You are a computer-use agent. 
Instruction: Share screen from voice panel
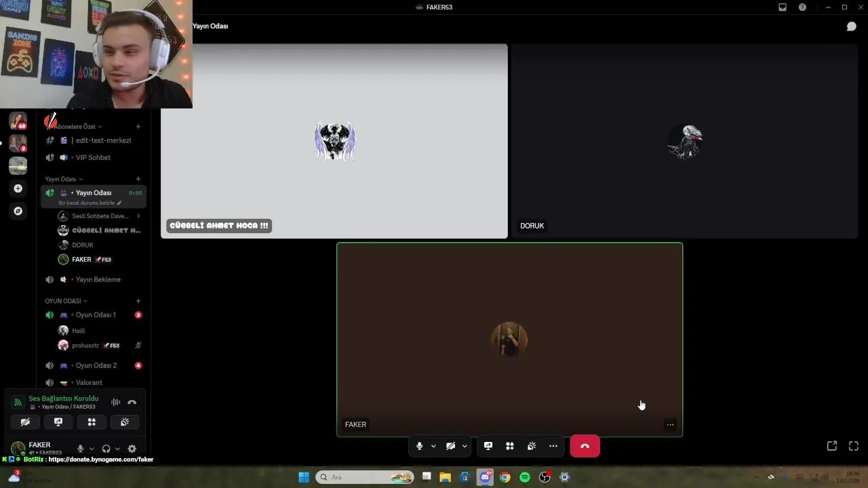[58, 422]
